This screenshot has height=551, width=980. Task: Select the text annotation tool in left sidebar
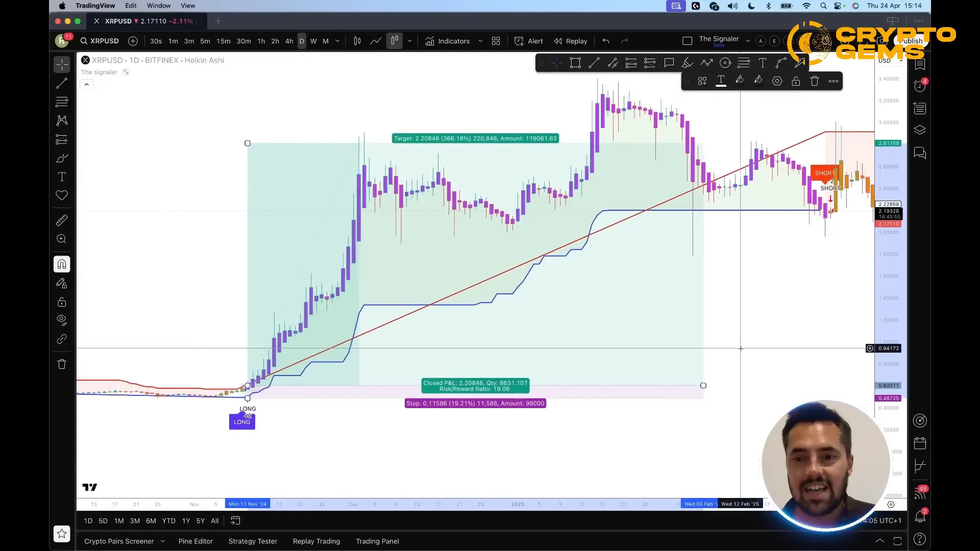click(x=62, y=177)
